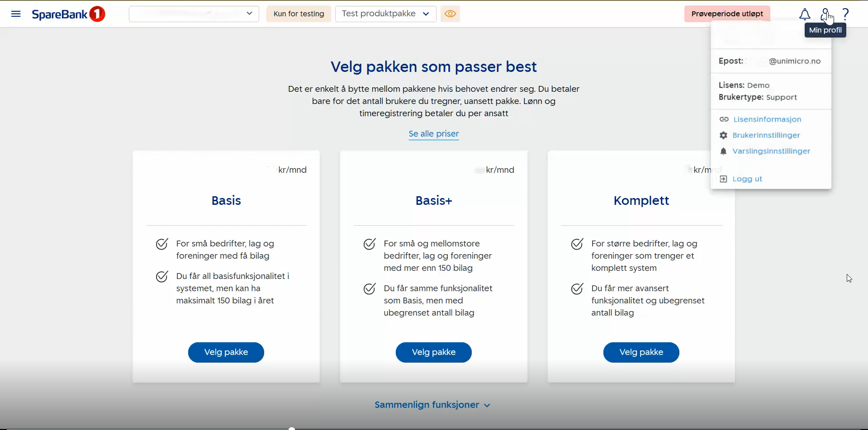Open the help question mark icon
The height and width of the screenshot is (430, 868).
click(x=845, y=14)
